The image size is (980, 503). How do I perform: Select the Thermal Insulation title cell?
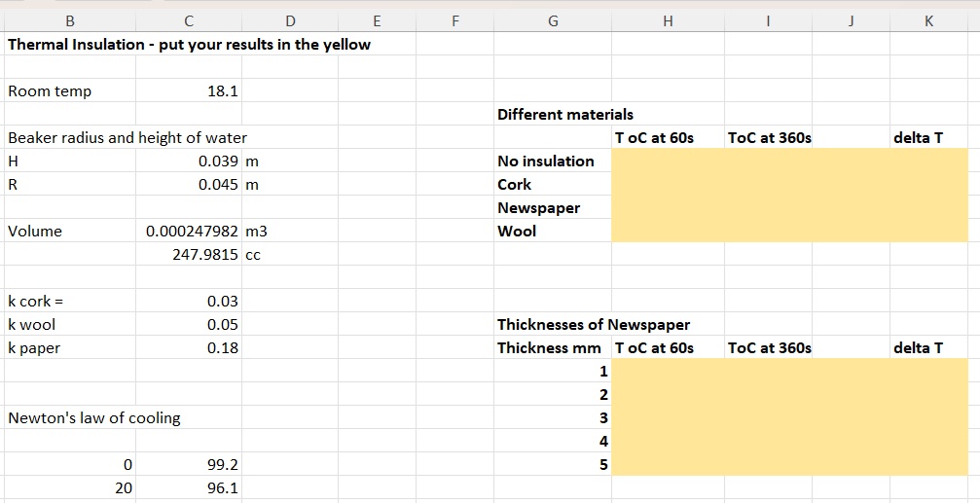tap(69, 45)
